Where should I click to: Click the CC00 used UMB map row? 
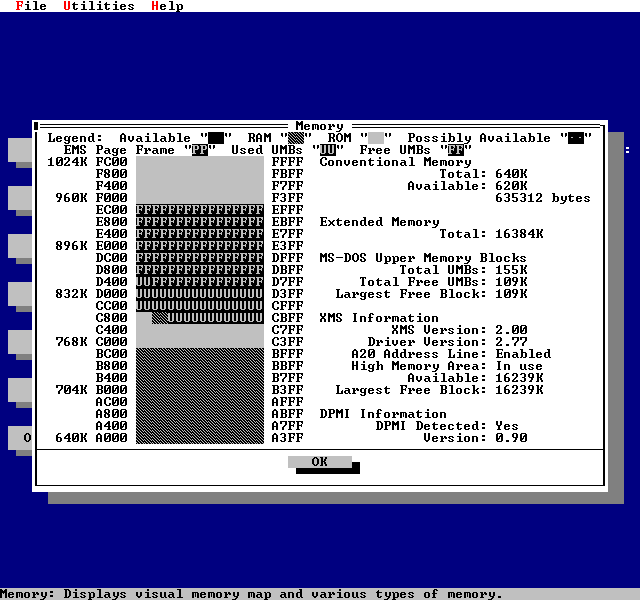coord(200,306)
